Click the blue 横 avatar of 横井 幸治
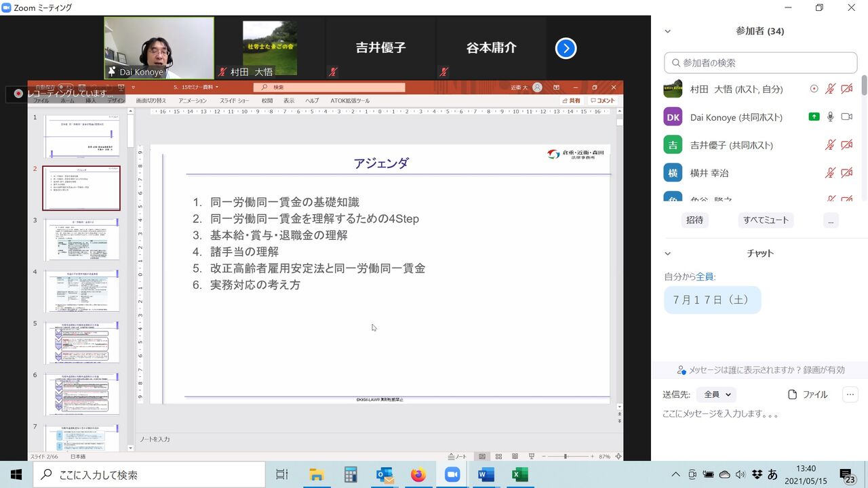 click(673, 173)
